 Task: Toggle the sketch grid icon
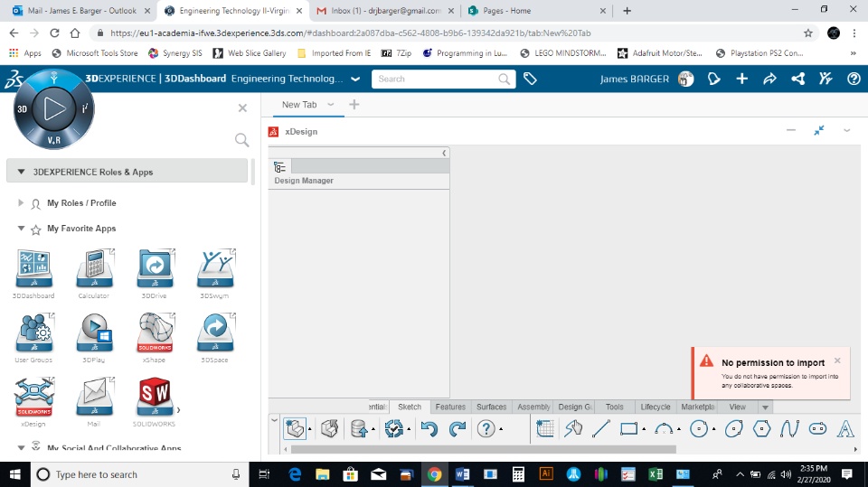pyautogui.click(x=545, y=429)
